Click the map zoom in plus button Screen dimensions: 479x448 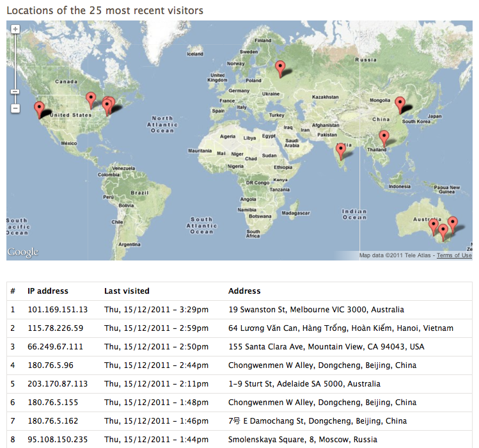(x=15, y=29)
